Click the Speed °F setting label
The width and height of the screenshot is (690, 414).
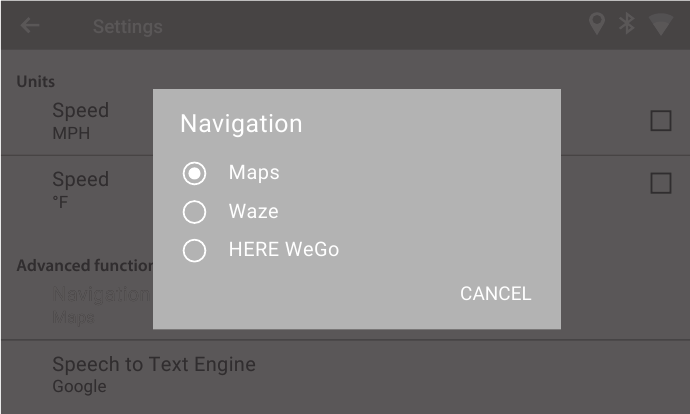click(80, 189)
